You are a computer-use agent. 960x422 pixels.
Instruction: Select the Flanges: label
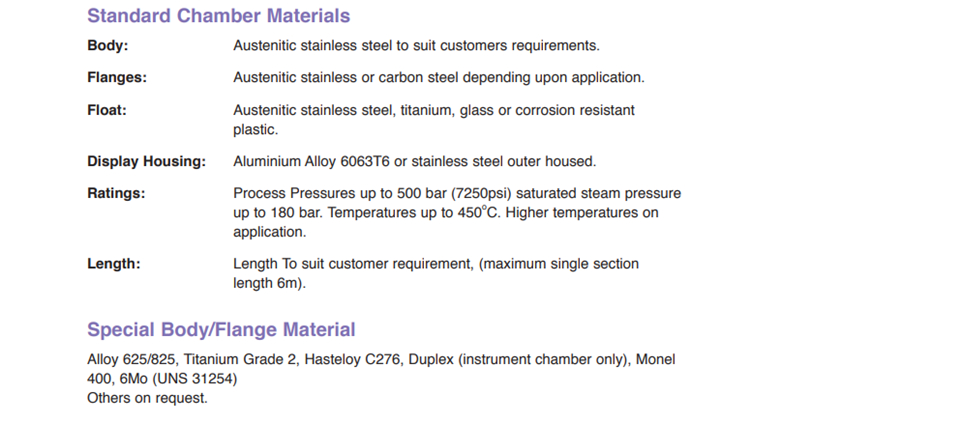(x=117, y=78)
